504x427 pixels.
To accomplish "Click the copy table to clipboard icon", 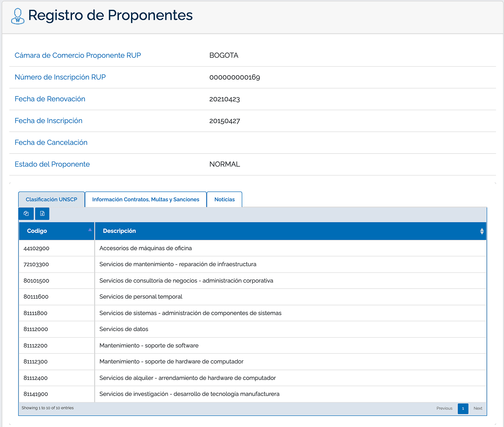I will tap(26, 214).
